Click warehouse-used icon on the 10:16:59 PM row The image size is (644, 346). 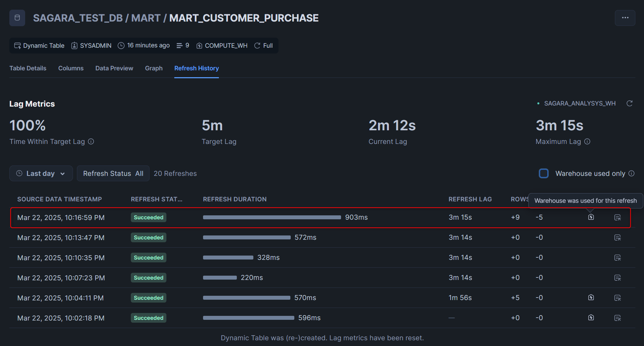click(591, 217)
